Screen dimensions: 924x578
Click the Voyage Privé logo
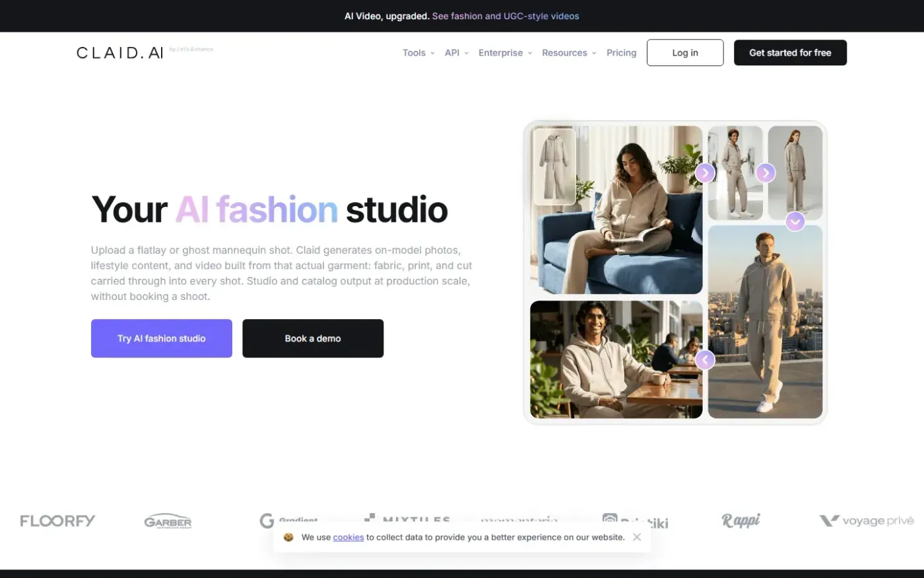[867, 521]
